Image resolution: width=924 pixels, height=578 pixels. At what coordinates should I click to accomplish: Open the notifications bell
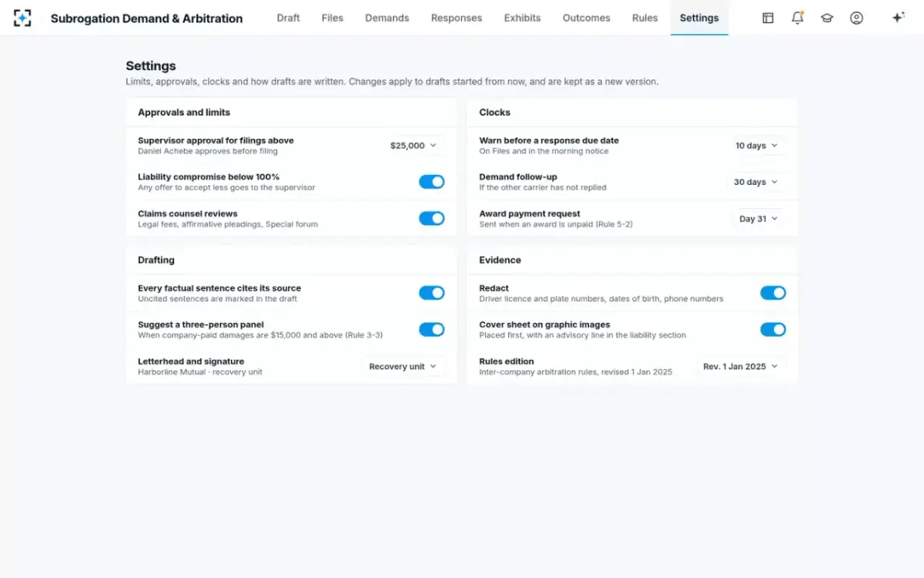[x=798, y=18]
